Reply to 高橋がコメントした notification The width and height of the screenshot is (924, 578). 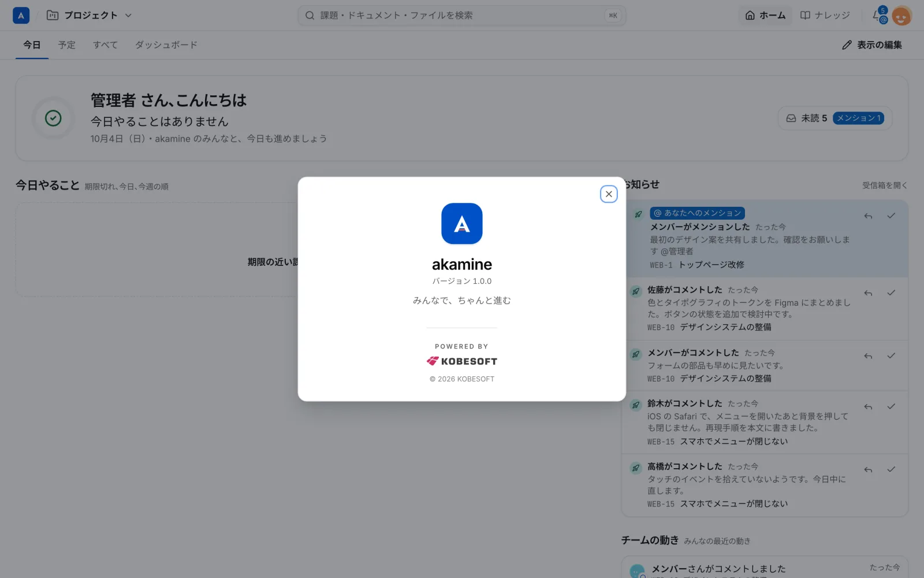868,470
